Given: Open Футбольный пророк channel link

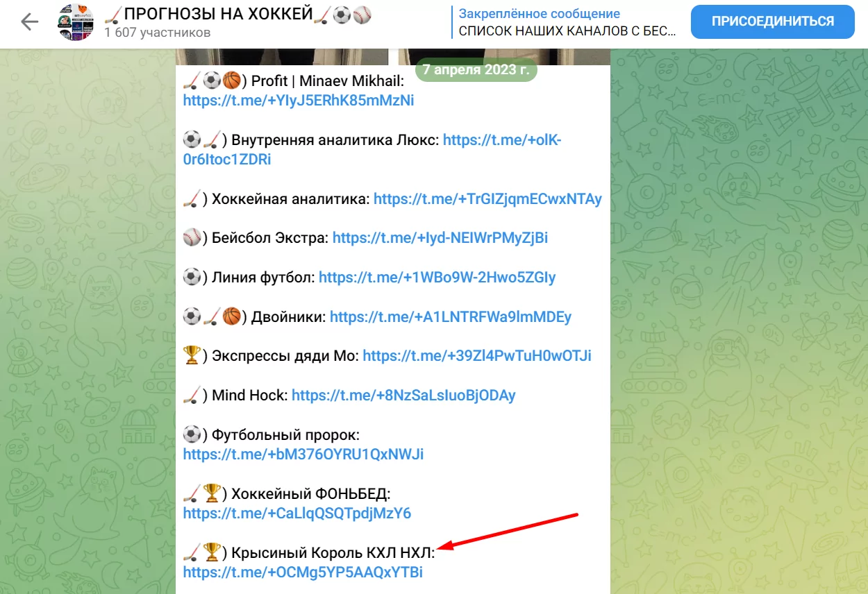Looking at the screenshot, I should 303,455.
